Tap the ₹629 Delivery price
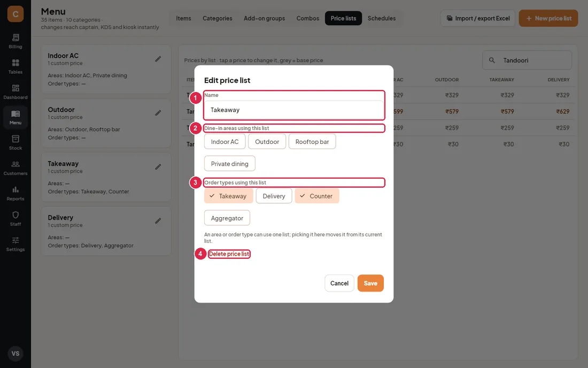Viewport: 588px width, 368px height. click(562, 111)
